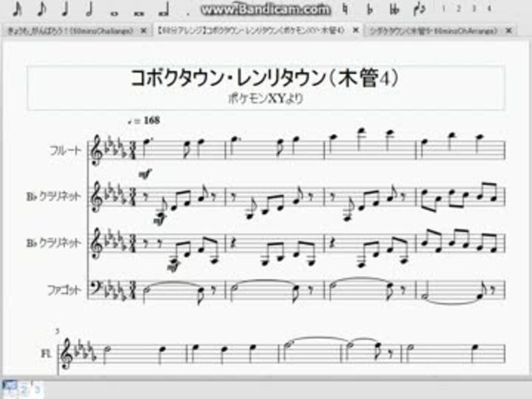Image resolution: width=532 pixels, height=399 pixels.
Task: Select the half note duration
Action: (x=90, y=9)
